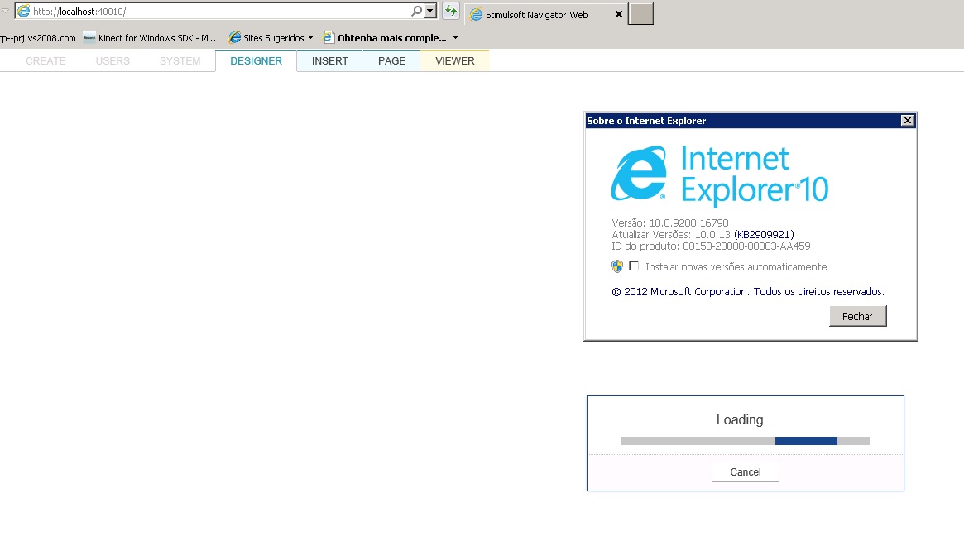Viewport: 964px width, 560px height.
Task: Open Kinect for Windows SDK favorite
Action: click(x=151, y=38)
